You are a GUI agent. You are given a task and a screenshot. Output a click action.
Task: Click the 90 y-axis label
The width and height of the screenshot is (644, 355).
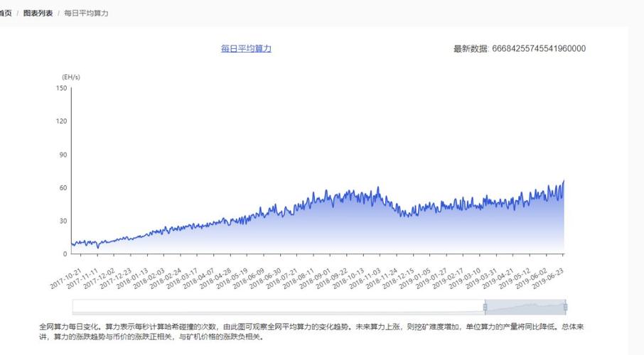(x=63, y=155)
